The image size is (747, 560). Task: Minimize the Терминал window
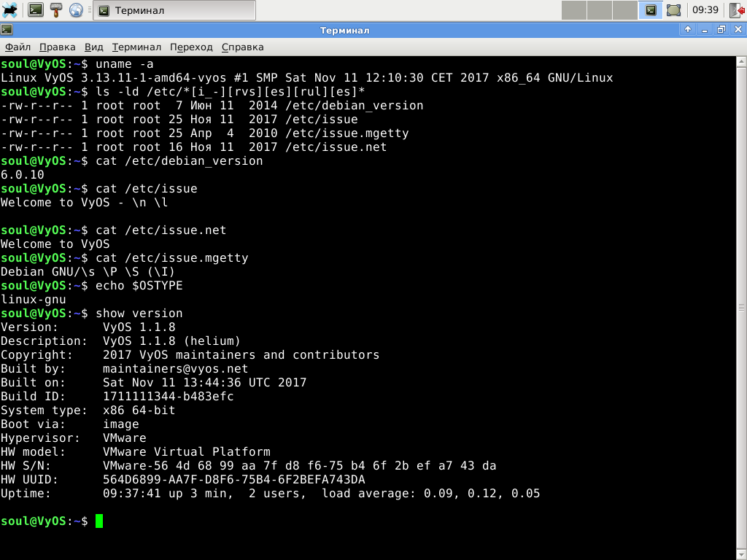[x=705, y=29]
